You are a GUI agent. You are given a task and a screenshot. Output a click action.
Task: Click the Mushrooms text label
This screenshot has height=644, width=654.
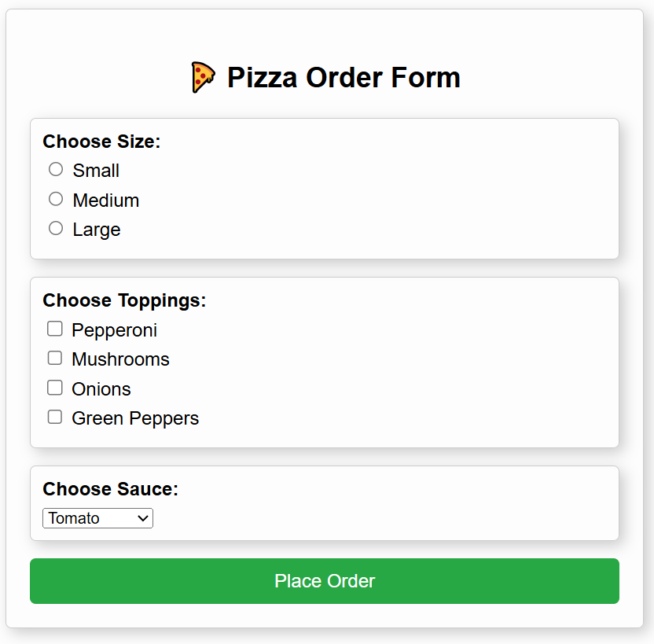click(x=120, y=359)
